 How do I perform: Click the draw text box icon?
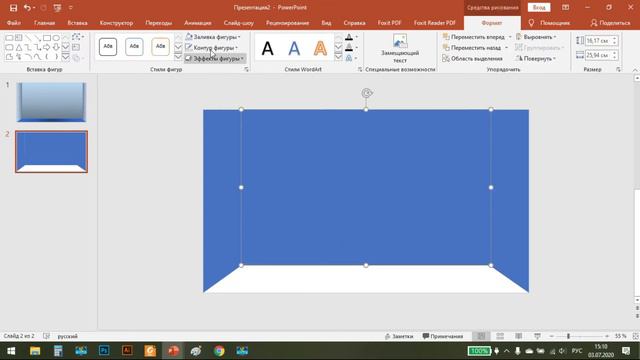[x=76, y=47]
